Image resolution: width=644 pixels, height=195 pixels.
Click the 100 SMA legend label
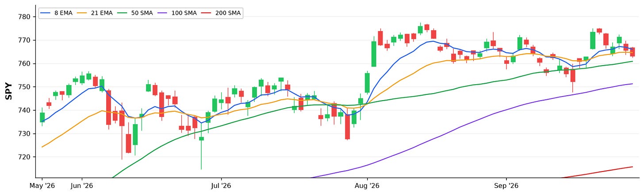tap(184, 13)
